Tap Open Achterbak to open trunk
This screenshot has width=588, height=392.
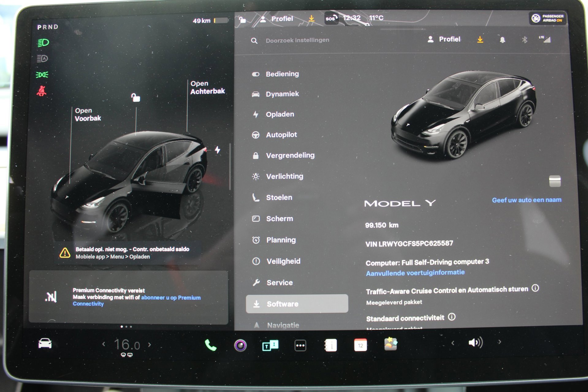207,87
